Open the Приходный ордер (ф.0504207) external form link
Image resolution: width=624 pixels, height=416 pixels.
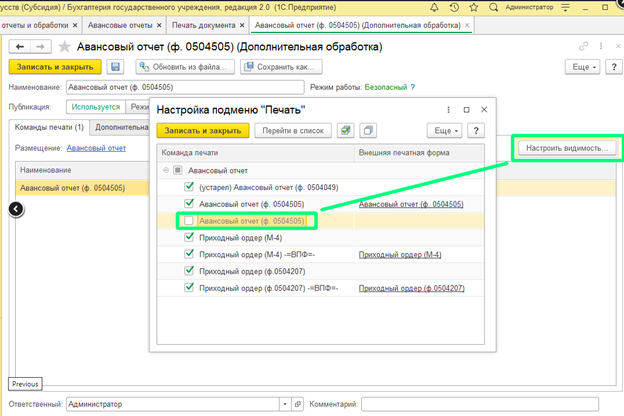(411, 288)
